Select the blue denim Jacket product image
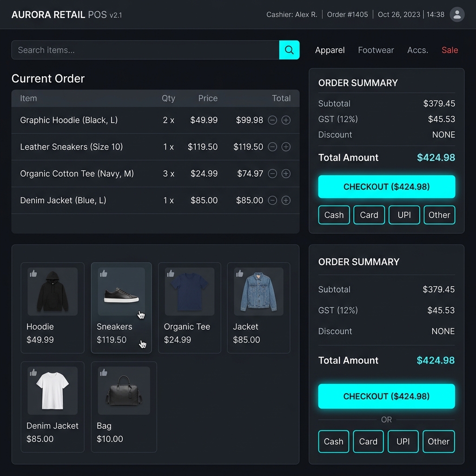476x476 pixels. click(x=258, y=291)
